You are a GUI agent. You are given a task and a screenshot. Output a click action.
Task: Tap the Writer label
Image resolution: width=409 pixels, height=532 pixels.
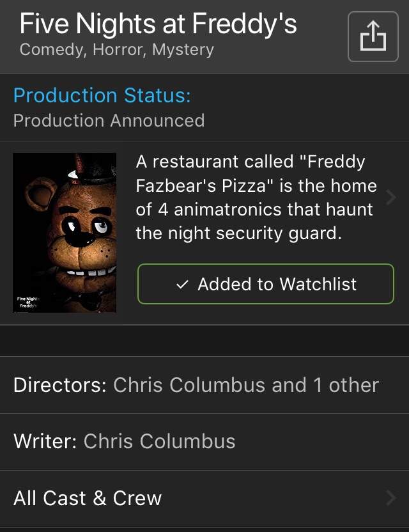[x=45, y=441]
